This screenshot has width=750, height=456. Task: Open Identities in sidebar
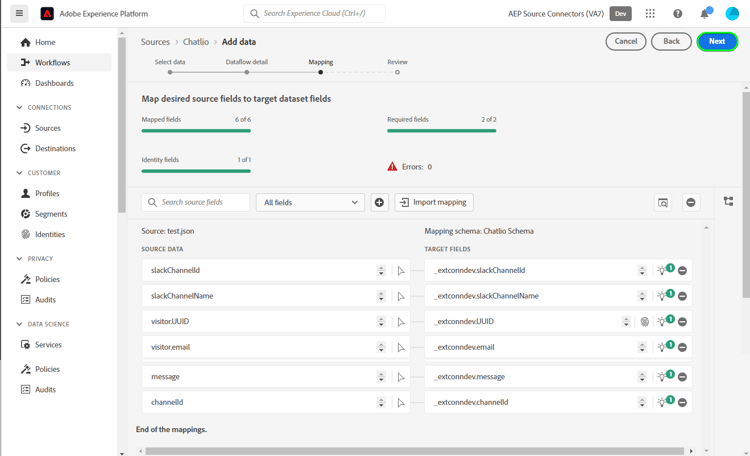point(50,234)
